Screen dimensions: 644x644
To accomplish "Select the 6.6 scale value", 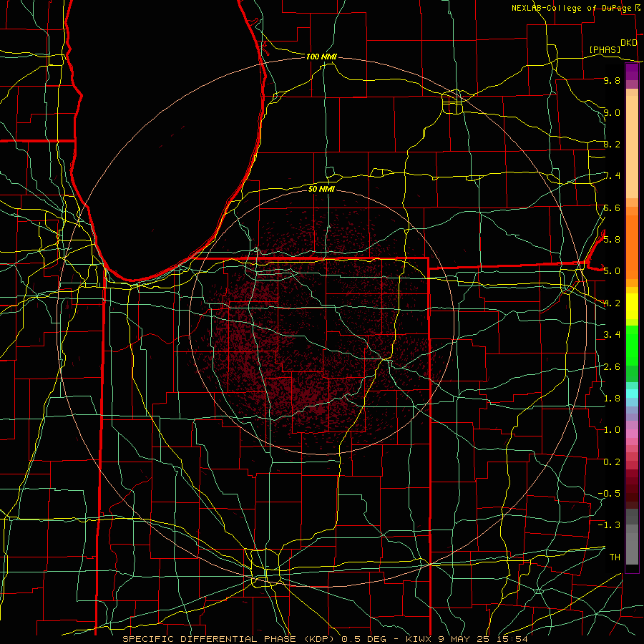I will (x=612, y=208).
